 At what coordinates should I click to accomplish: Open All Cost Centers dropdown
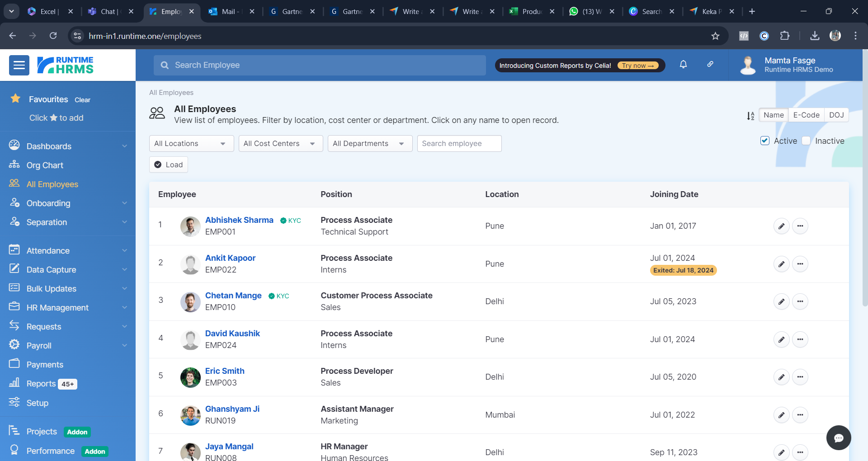point(281,144)
